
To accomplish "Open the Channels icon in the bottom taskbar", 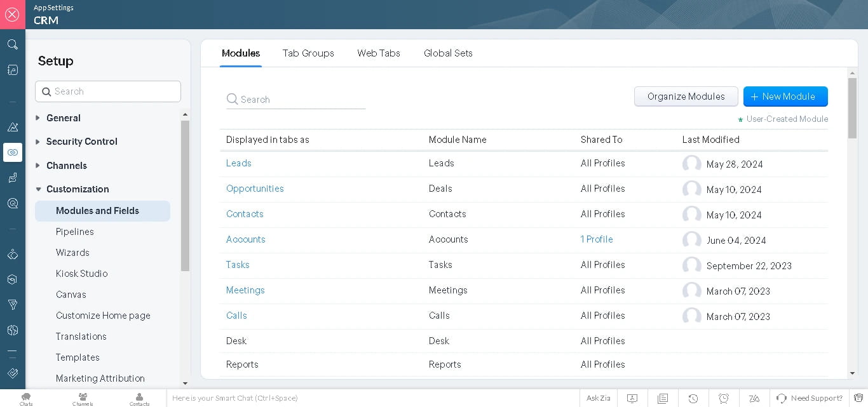I will tap(83, 398).
